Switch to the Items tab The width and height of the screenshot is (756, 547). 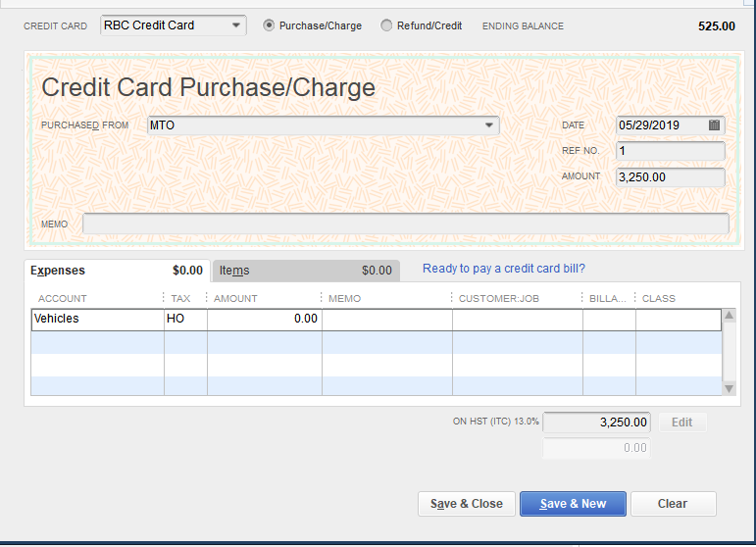pos(235,271)
